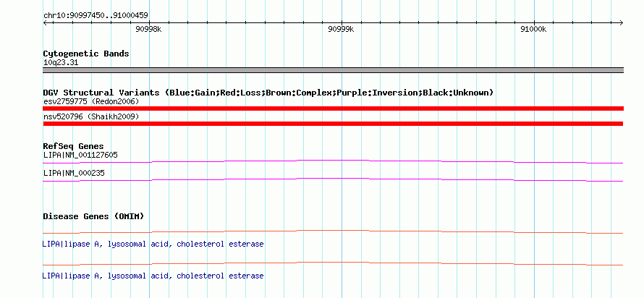Open the Cytogenetic Bands track title
This screenshot has width=644, height=298.
(x=86, y=54)
